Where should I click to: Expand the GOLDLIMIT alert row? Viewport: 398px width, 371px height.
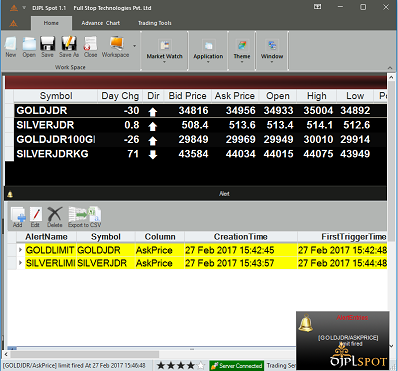pyautogui.click(x=20, y=250)
